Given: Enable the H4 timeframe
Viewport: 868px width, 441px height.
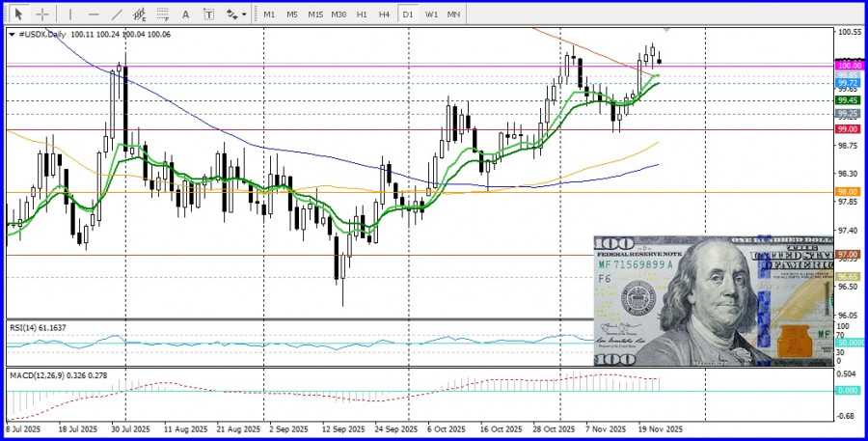Looking at the screenshot, I should coord(384,14).
